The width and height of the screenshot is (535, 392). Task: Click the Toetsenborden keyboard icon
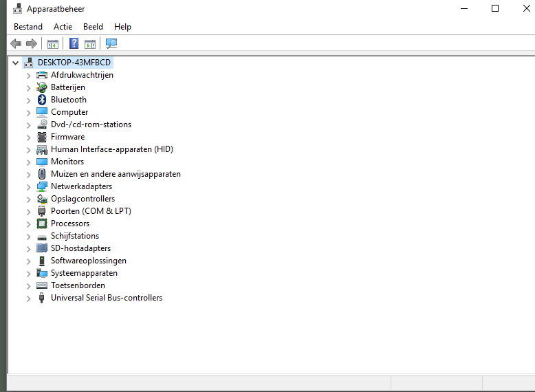[x=42, y=285]
